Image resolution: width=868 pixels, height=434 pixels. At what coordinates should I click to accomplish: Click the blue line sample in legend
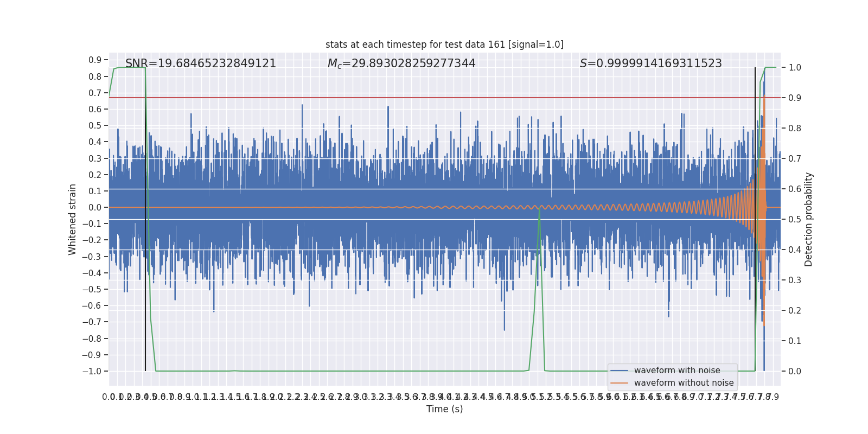click(x=619, y=371)
